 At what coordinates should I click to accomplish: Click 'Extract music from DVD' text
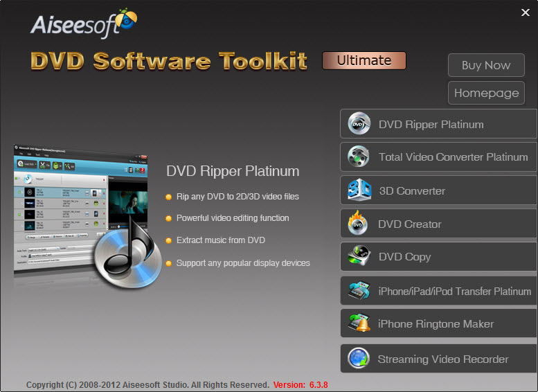click(221, 240)
